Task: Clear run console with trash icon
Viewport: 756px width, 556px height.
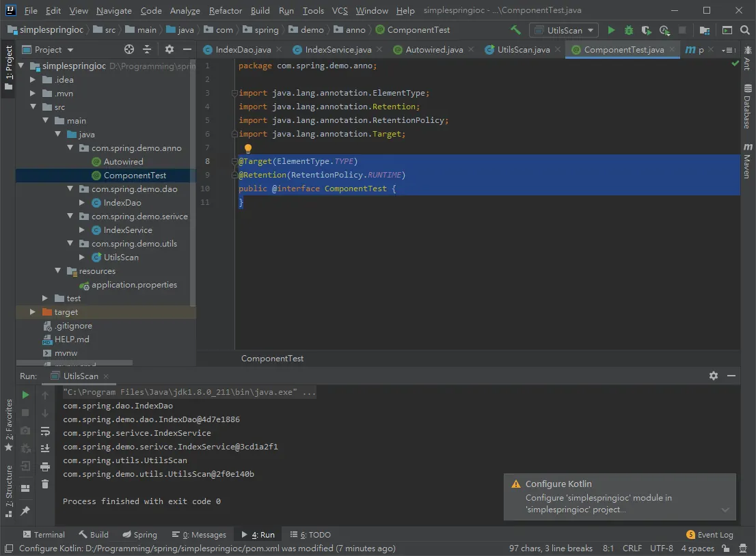Action: (45, 484)
